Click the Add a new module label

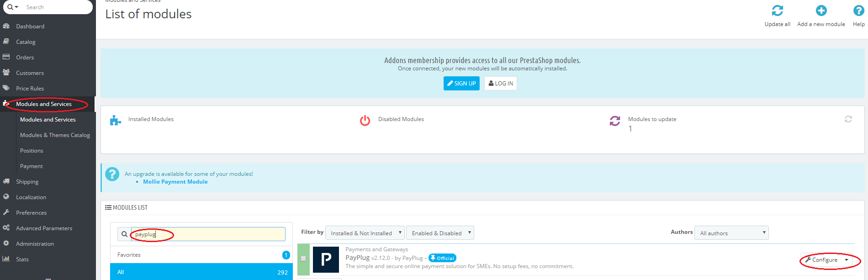tap(821, 24)
